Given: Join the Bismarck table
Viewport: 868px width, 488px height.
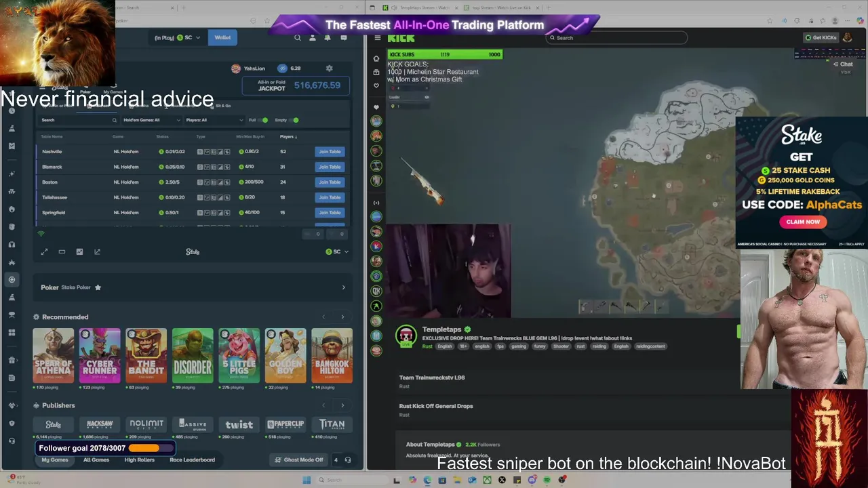Looking at the screenshot, I should [x=330, y=167].
